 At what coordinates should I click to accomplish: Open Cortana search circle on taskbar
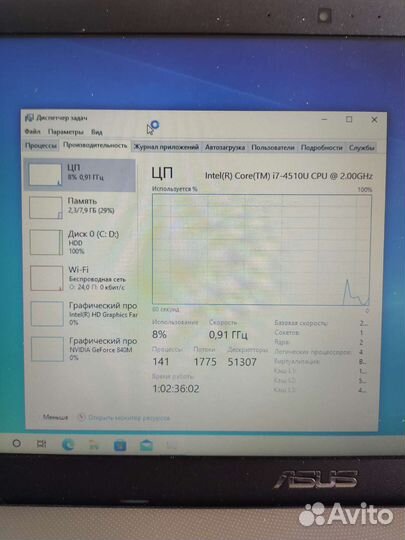pyautogui.click(x=16, y=444)
